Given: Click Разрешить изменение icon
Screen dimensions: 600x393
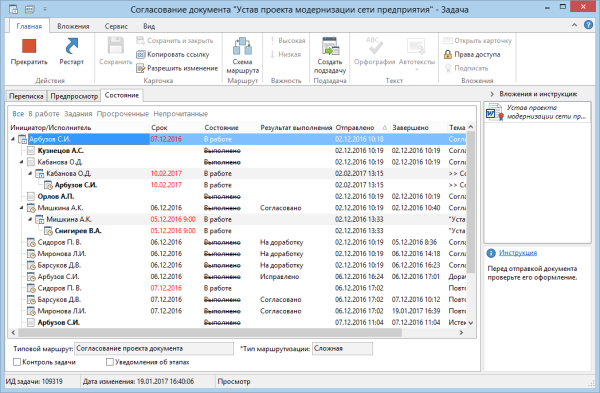Looking at the screenshot, I should click(140, 68).
